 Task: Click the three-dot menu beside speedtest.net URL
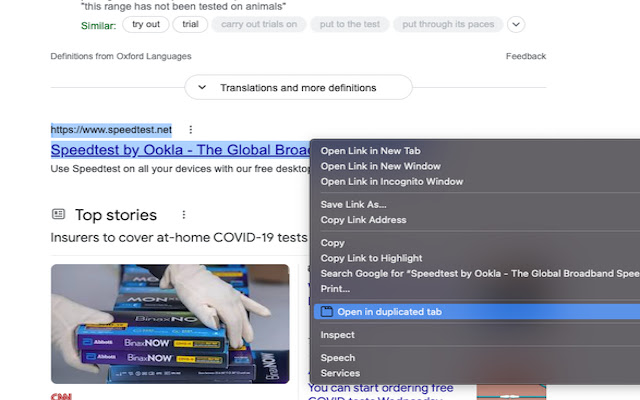click(x=191, y=130)
